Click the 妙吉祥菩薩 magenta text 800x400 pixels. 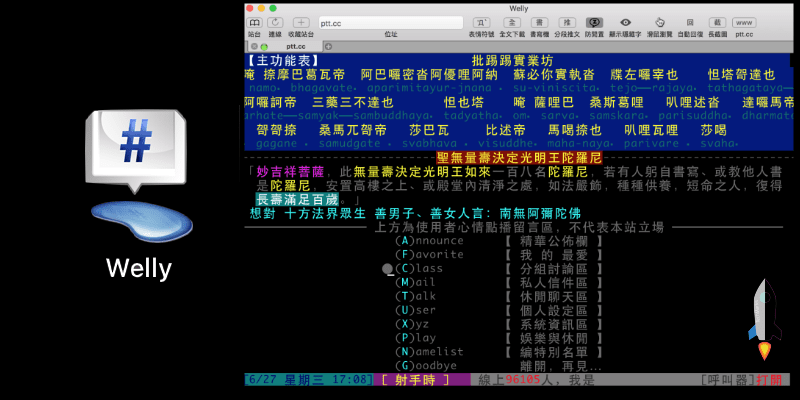289,171
